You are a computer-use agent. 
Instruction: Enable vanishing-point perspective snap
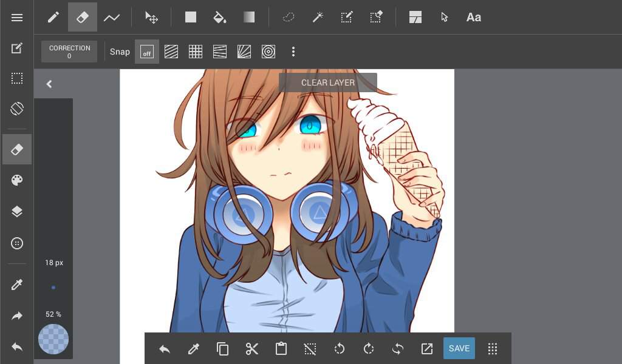(x=219, y=52)
